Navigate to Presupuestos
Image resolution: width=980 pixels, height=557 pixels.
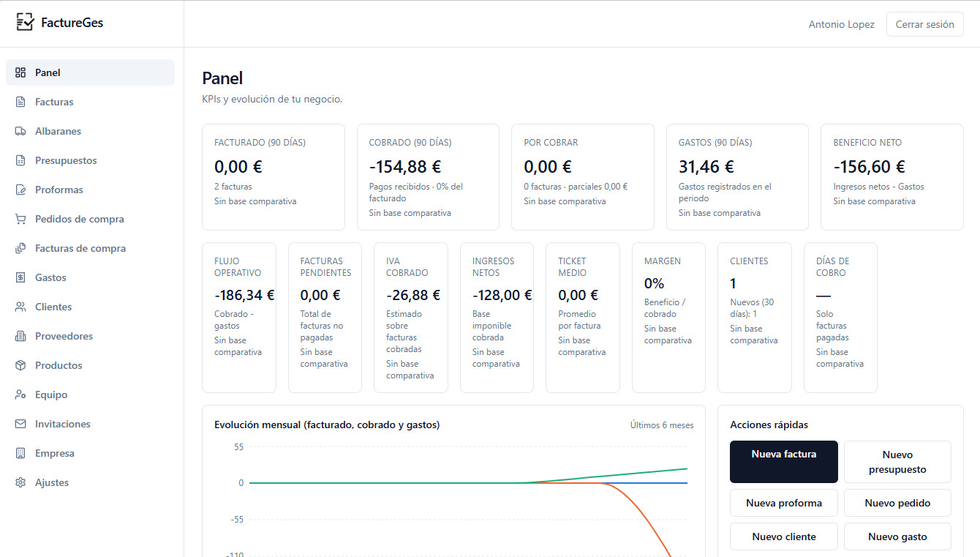pos(90,160)
